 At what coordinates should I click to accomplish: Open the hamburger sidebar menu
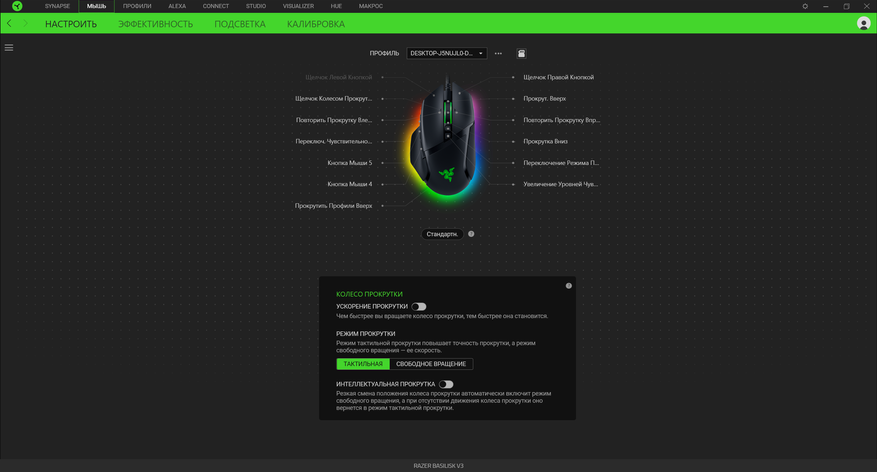click(x=9, y=48)
